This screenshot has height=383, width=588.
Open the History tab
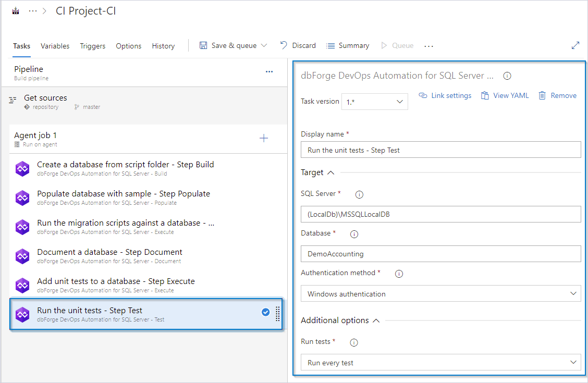[x=163, y=46]
